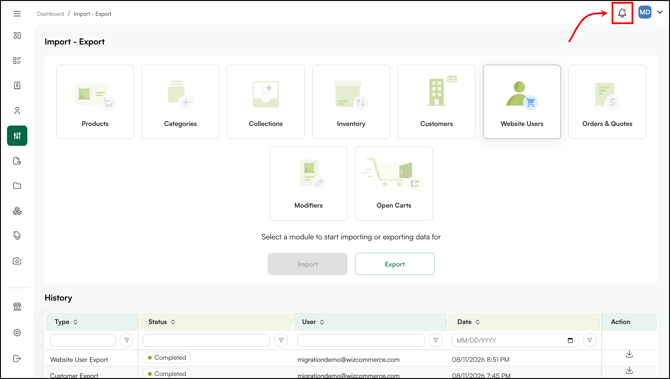Open filter options for User column

pyautogui.click(x=435, y=340)
